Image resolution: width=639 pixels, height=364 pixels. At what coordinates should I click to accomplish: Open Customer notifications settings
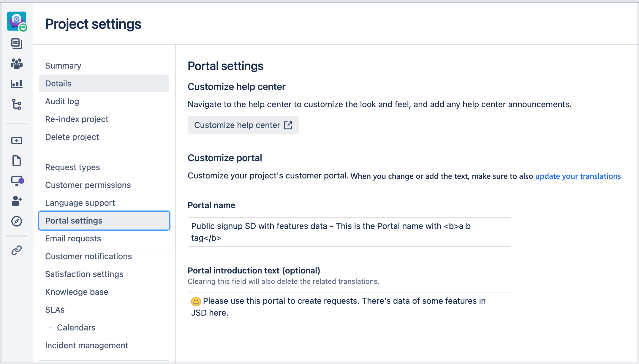tap(88, 256)
